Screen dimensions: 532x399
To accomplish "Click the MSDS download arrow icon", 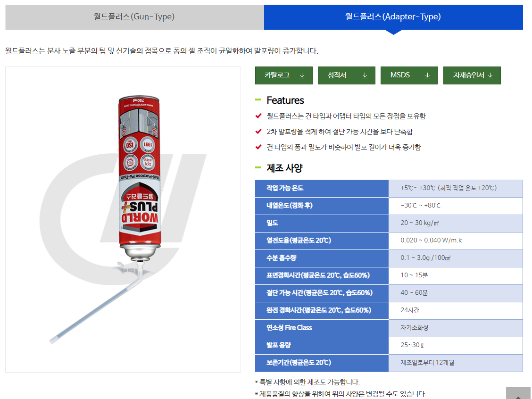I will pyautogui.click(x=427, y=75).
